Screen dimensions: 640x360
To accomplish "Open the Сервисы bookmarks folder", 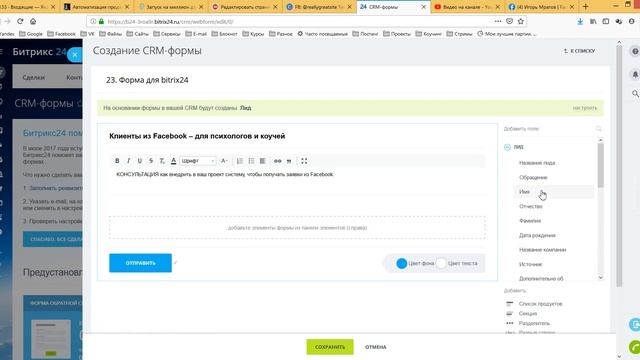I will [x=167, y=34].
